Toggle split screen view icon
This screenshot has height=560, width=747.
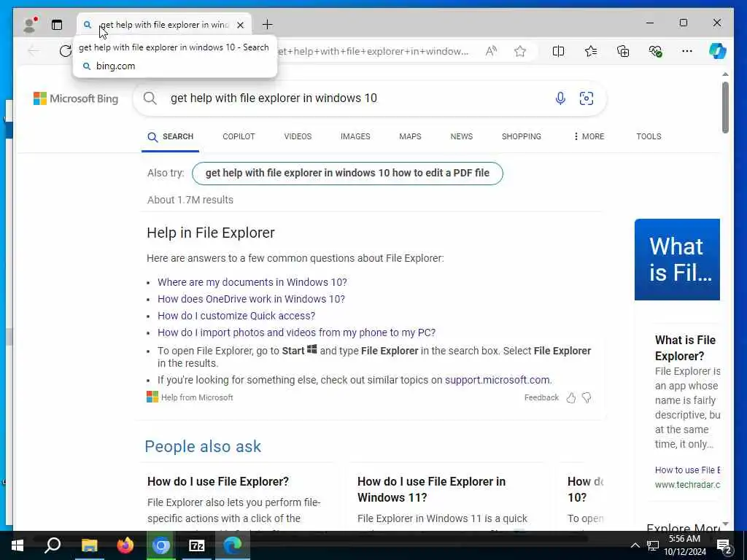click(x=558, y=51)
